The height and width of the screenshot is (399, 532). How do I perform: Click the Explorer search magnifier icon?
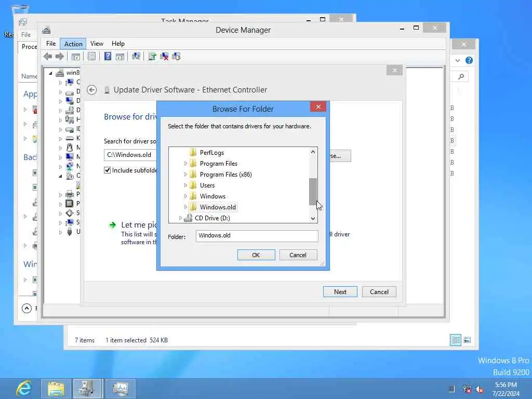coord(461,77)
